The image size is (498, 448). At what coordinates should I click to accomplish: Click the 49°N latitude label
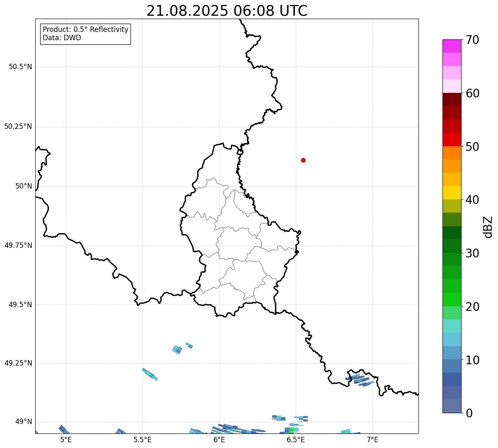tap(24, 422)
